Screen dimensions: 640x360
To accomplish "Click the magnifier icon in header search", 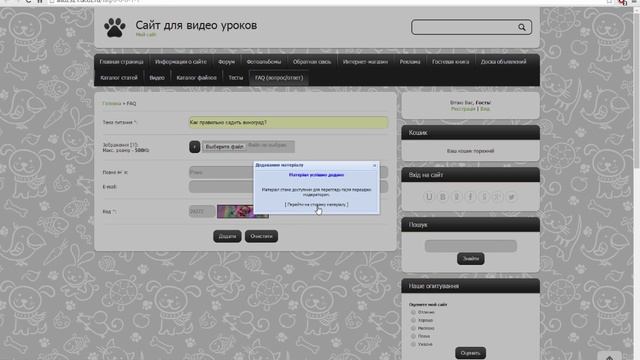I will pos(522,27).
